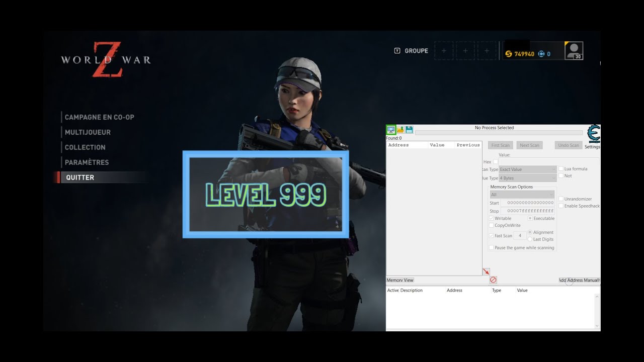This screenshot has width=644, height=362.
Task: Click the Value column header in the results list
Action: point(442,145)
